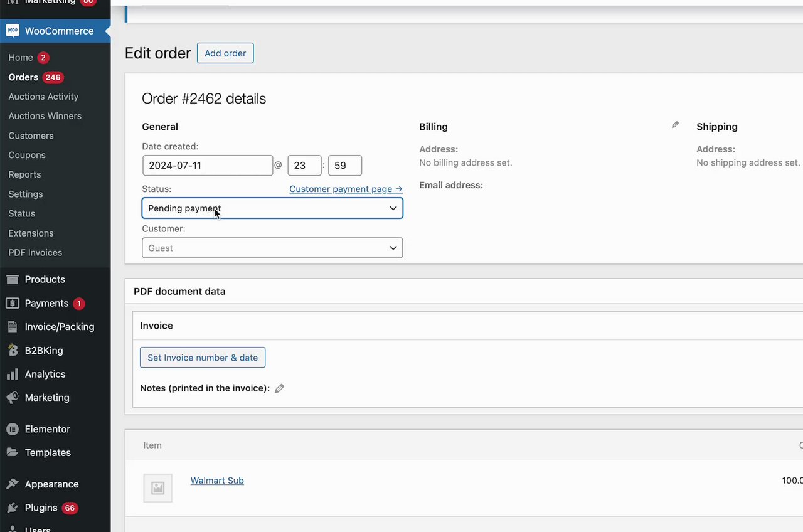Click the WooCommerce logo icon in sidebar

[13, 31]
